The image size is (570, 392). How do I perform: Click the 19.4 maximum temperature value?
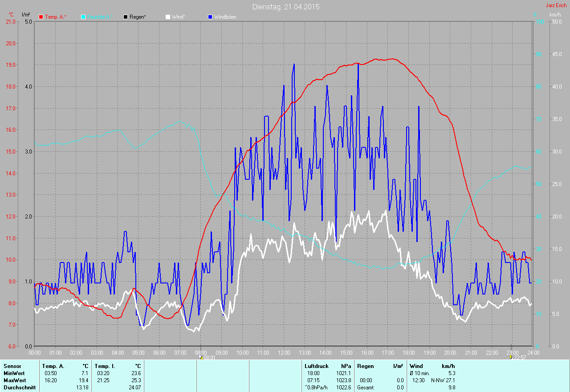[83, 380]
